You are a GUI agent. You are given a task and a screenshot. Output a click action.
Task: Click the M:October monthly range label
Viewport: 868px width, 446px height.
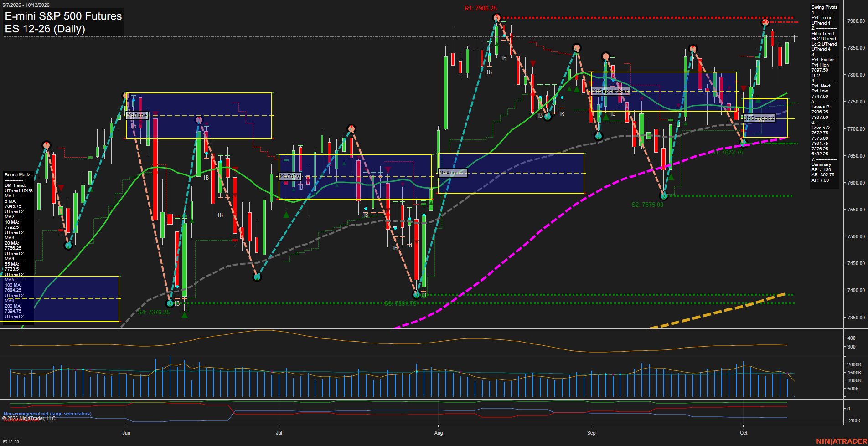point(759,118)
